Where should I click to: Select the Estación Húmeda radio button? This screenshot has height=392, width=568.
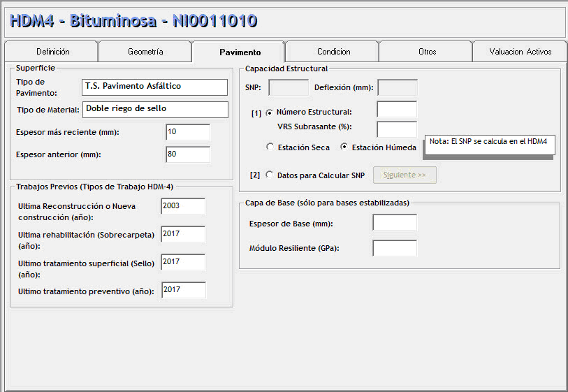(x=344, y=147)
